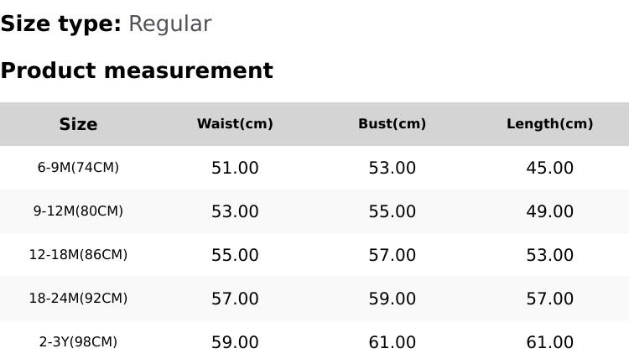The image size is (629, 364).
Task: Click the 6-9M(74CM) size row label
Action: 78,168
